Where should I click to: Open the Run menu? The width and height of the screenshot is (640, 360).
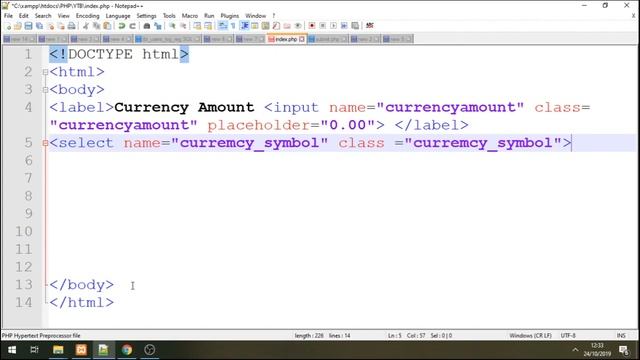(x=209, y=16)
